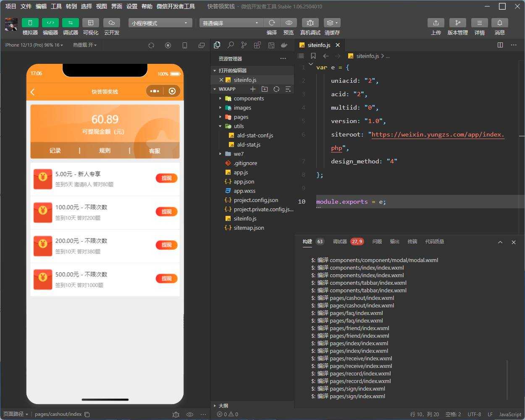Open 真机调试 real device debugging
Viewport: 525px width, 420px height.
click(310, 23)
